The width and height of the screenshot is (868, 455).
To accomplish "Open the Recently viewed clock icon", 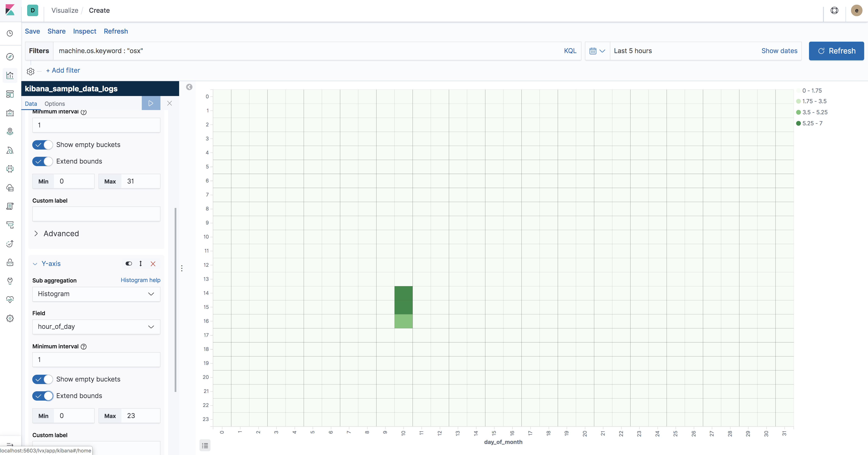I will click(x=10, y=33).
